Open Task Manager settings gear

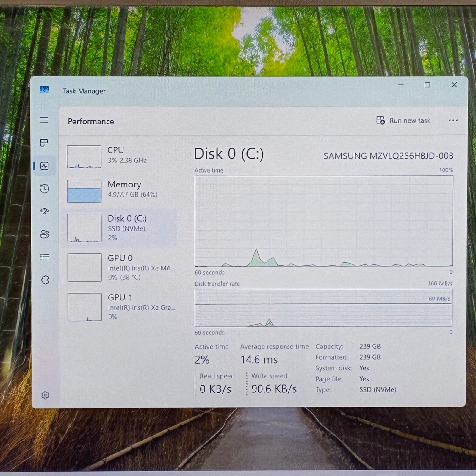tap(45, 395)
